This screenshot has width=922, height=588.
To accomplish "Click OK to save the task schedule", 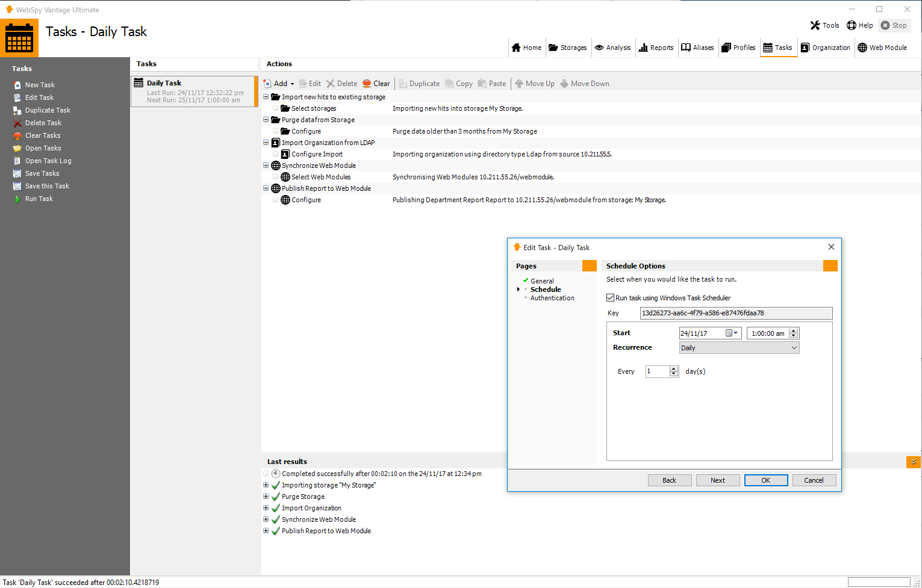I will (765, 480).
